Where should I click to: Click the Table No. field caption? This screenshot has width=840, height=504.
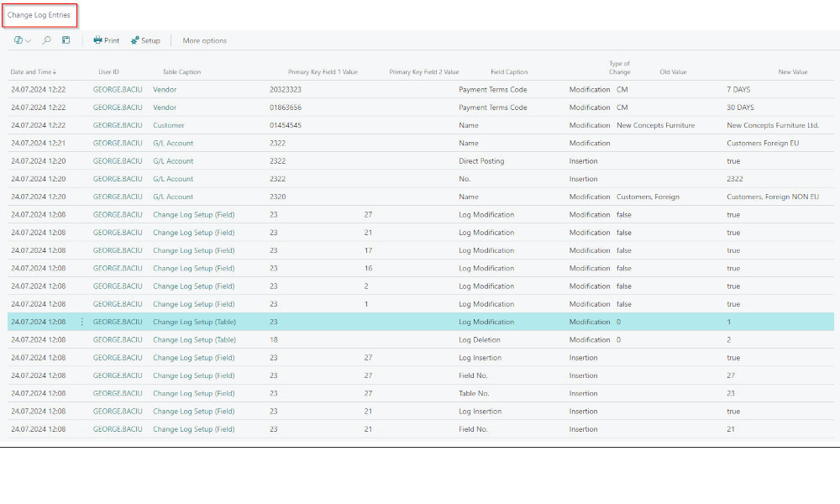pyautogui.click(x=474, y=393)
